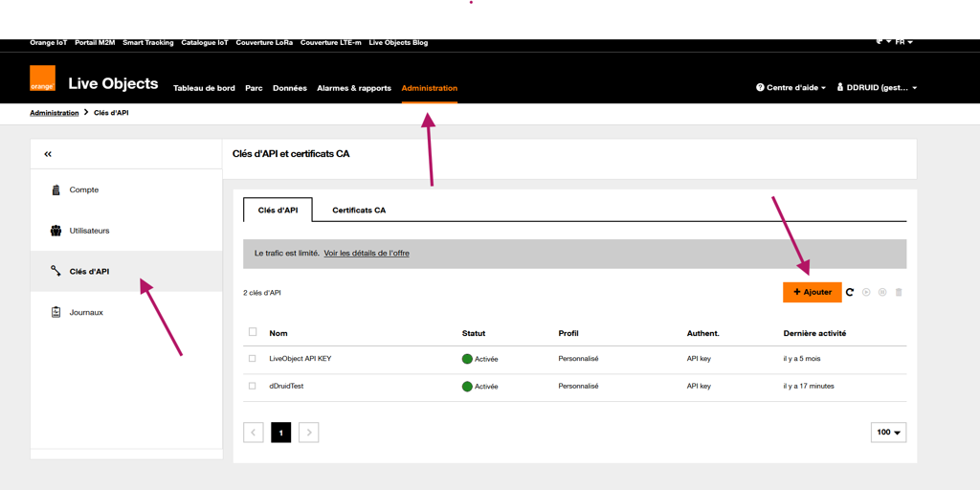Open the Couverture LoRa link

264,43
